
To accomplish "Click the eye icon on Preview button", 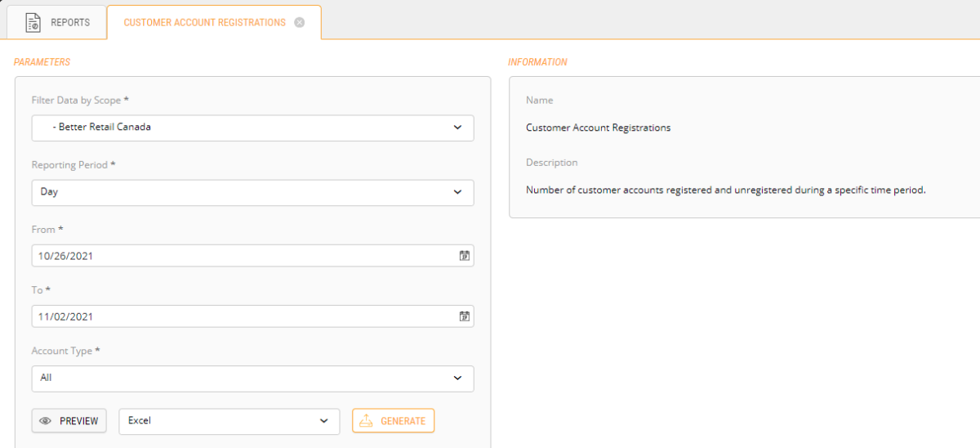I will 46,421.
